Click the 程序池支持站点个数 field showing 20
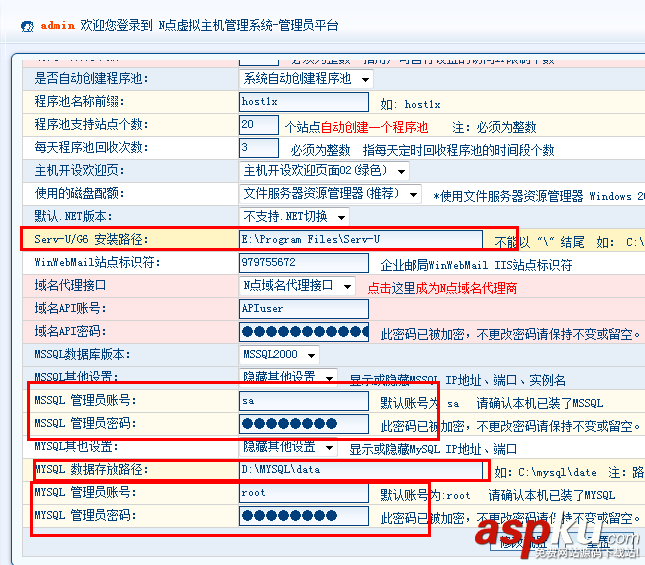645x565 pixels. coord(259,125)
